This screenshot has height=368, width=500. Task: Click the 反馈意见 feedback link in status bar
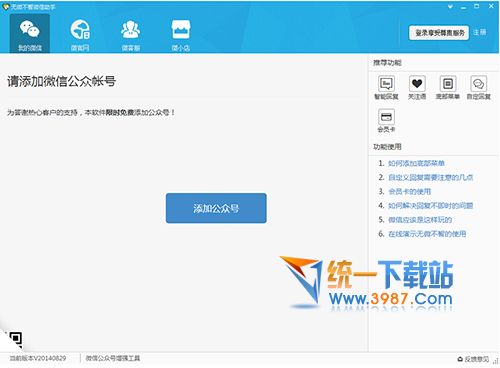pyautogui.click(x=473, y=359)
